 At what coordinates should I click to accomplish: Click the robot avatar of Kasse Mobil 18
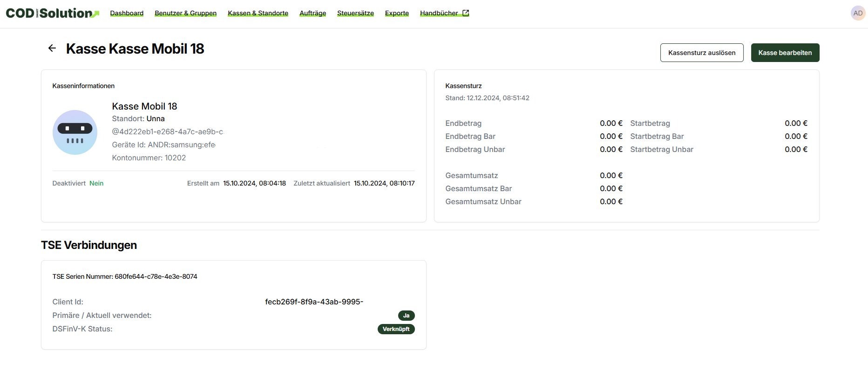pos(75,132)
